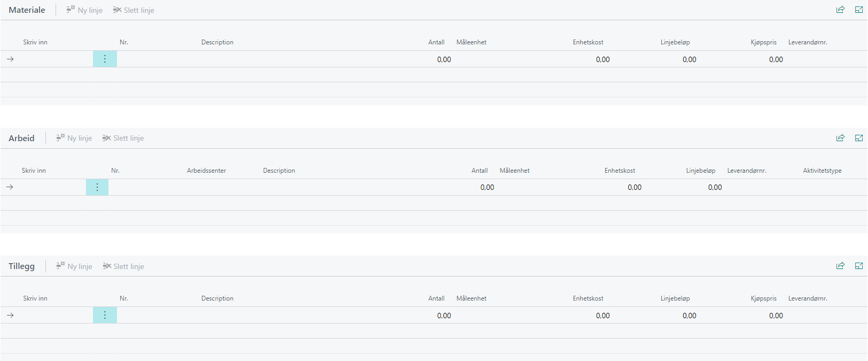This screenshot has width=868, height=361.
Task: Collapse the Arbeid section header
Action: coord(21,138)
